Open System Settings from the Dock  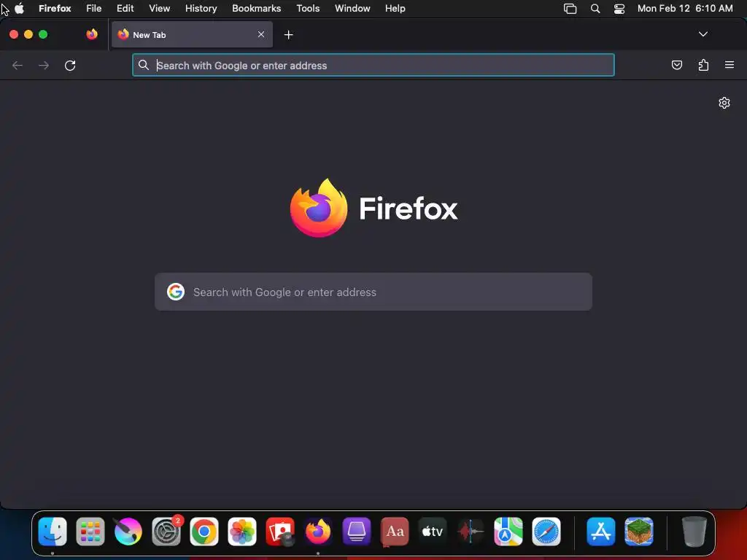(166, 532)
